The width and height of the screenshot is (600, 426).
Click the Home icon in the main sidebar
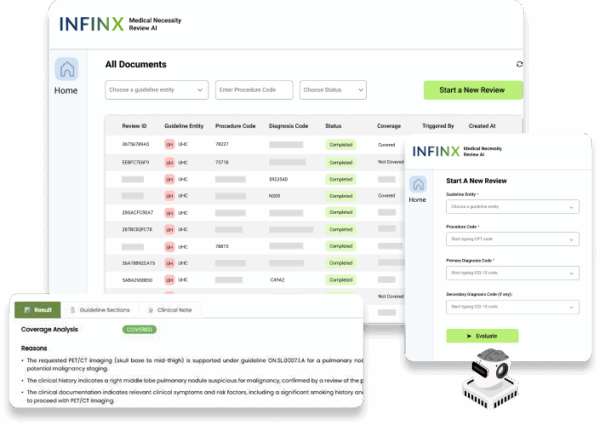68,71
